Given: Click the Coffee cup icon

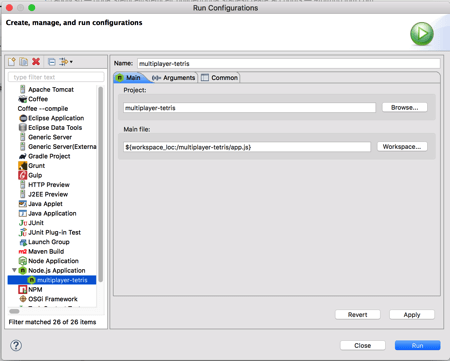Looking at the screenshot, I should click(x=23, y=99).
